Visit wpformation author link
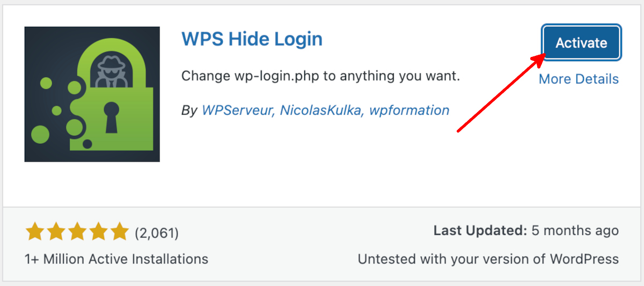 pyautogui.click(x=409, y=111)
